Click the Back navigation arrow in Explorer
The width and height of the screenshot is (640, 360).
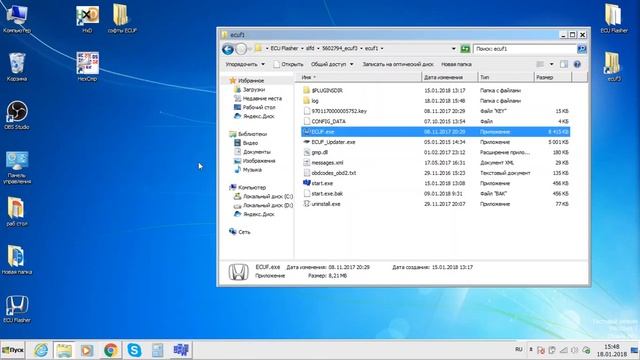(228, 49)
